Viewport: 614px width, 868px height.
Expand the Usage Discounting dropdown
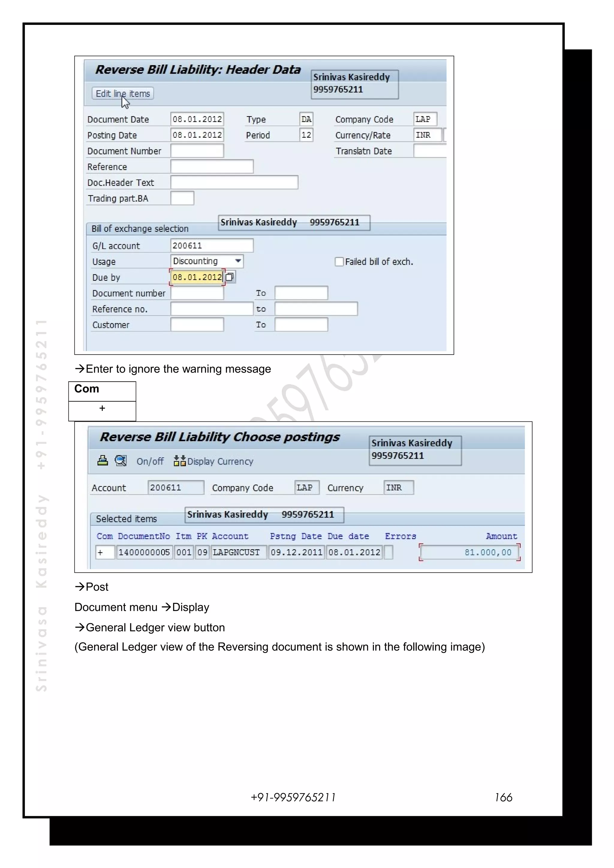tap(238, 261)
